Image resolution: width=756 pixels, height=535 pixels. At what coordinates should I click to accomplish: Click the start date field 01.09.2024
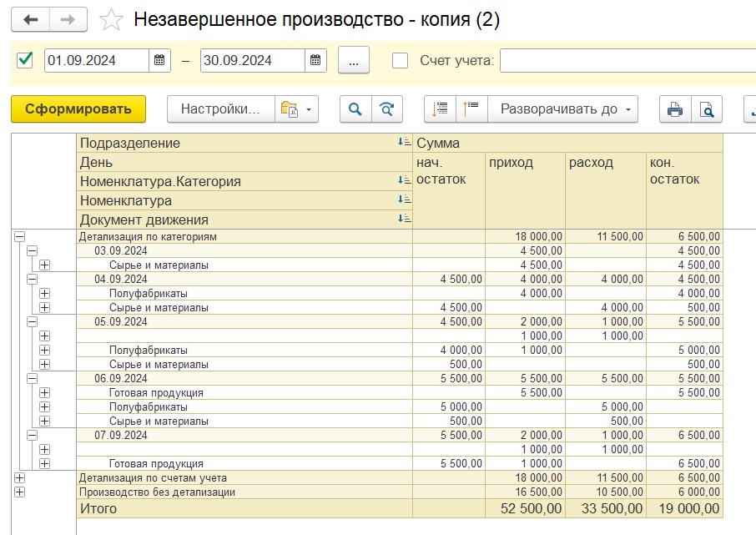click(x=97, y=60)
